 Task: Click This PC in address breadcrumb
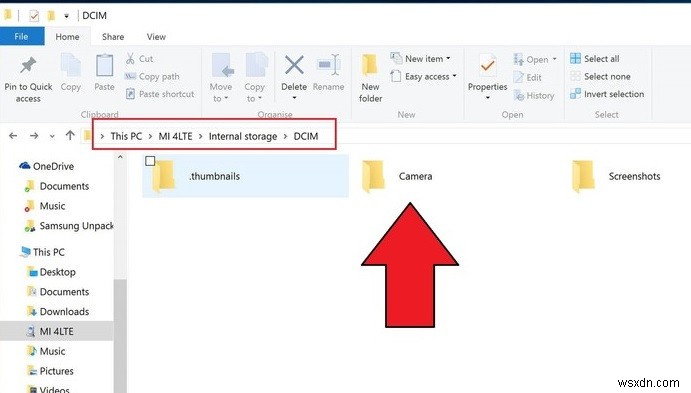(126, 136)
